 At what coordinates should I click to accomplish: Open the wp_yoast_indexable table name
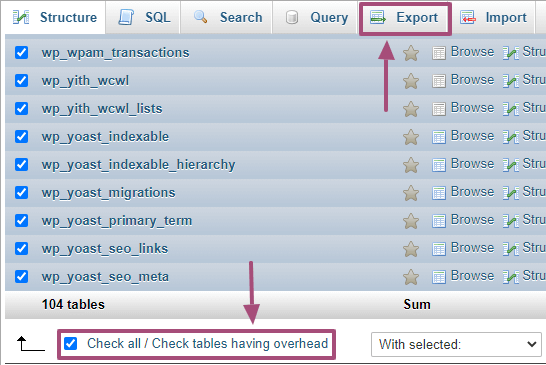(105, 137)
